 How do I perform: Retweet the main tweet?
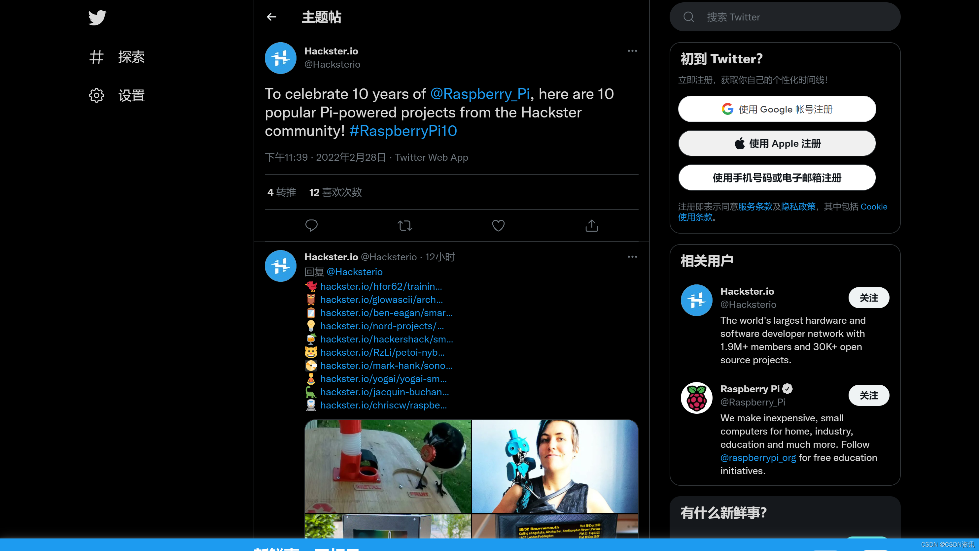[x=405, y=225]
